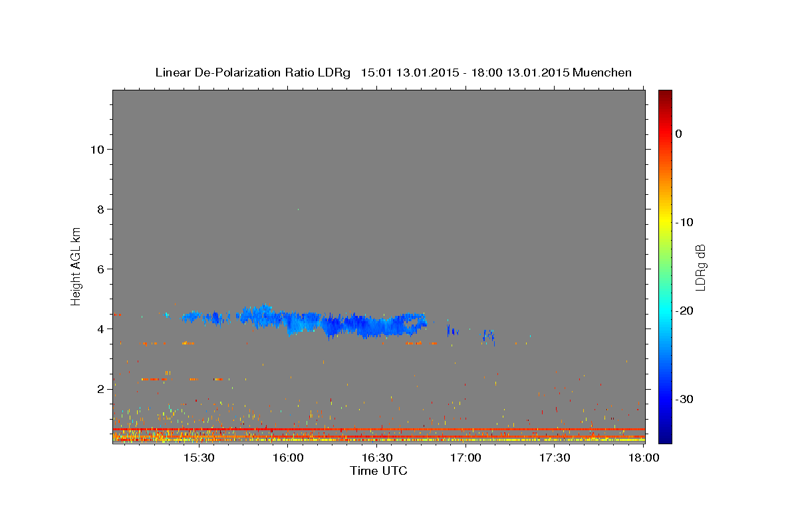Click the height tick label 10
798x532 pixels.
point(96,149)
